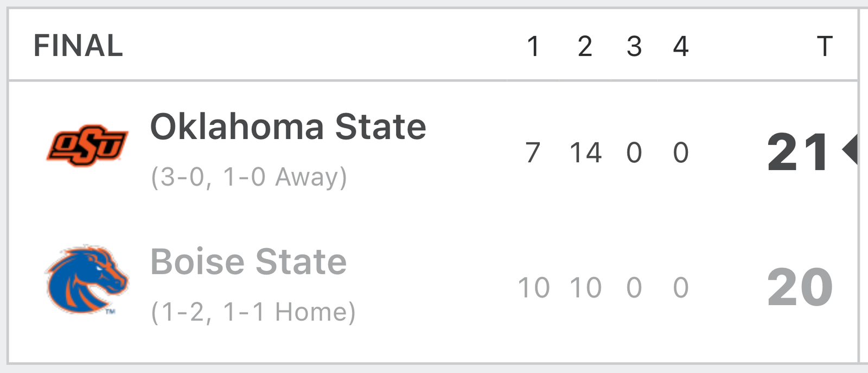This screenshot has height=373, width=868.
Task: Click Oklahoma State's second quarter score 14
Action: (585, 153)
